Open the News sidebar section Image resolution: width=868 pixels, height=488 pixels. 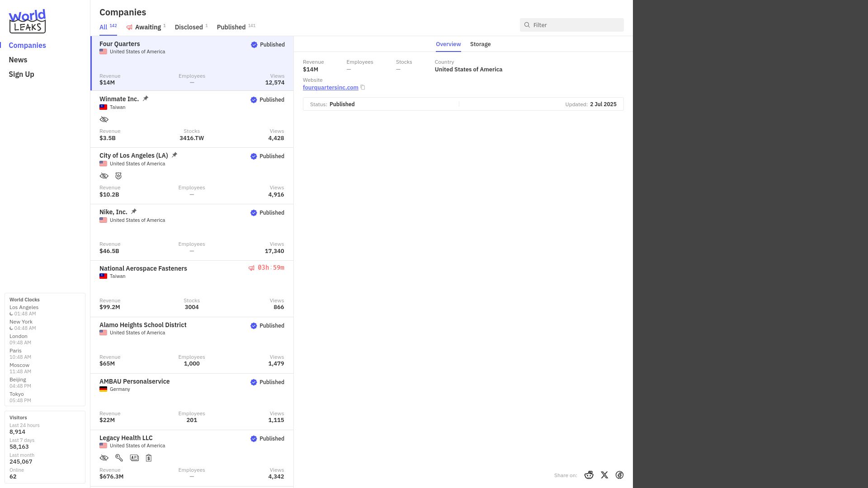pyautogui.click(x=18, y=60)
